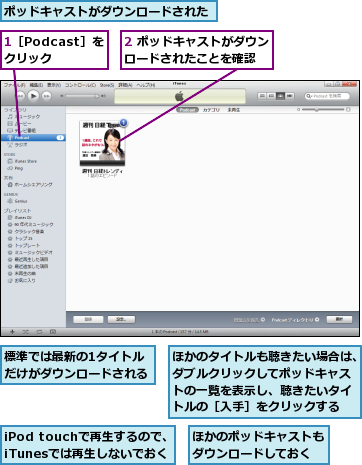Screen dimensions: 362x465
Task: Open iTunes Store from the sidebar
Action: (x=33, y=161)
